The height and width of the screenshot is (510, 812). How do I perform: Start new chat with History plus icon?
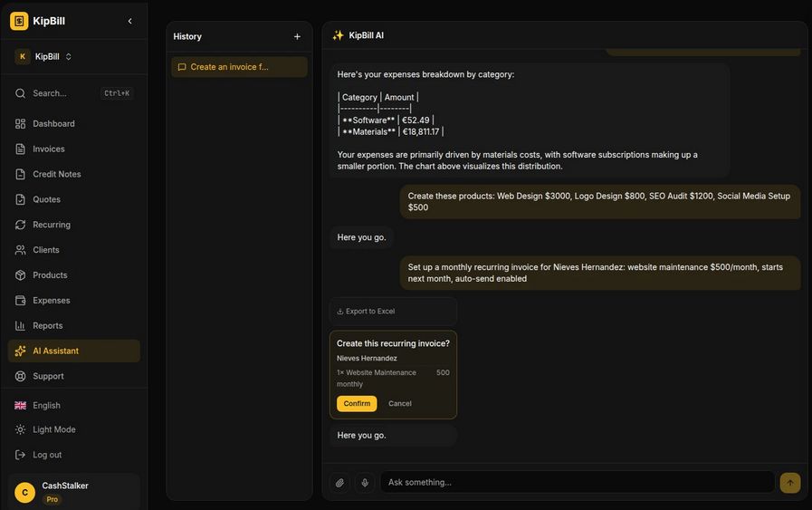[x=297, y=37]
